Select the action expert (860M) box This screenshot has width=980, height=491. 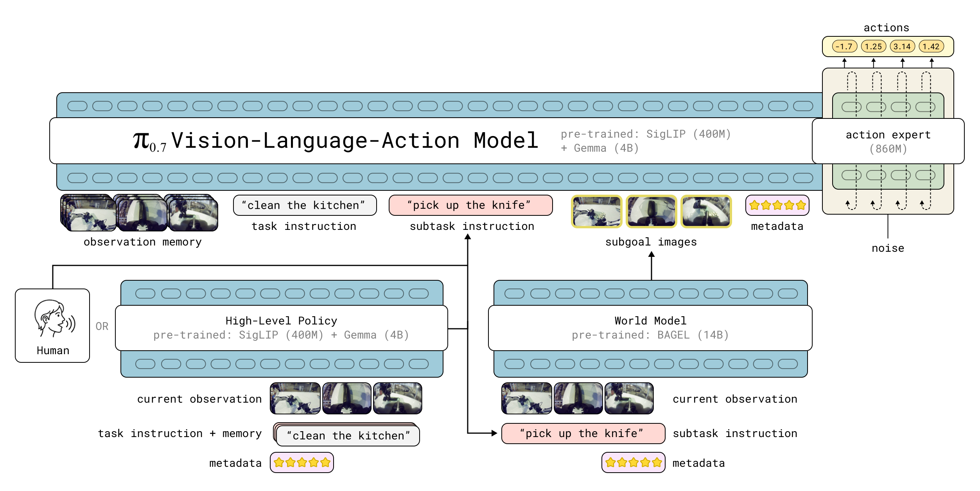pyautogui.click(x=888, y=141)
